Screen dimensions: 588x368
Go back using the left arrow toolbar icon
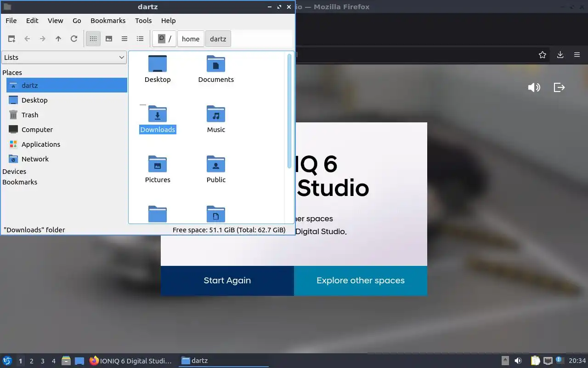coord(27,39)
